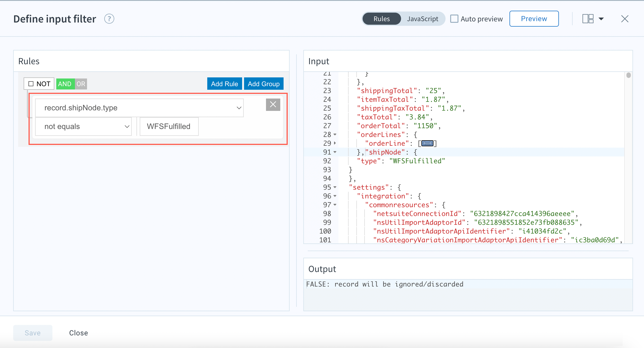
Task: Click Add Group
Action: (264, 84)
